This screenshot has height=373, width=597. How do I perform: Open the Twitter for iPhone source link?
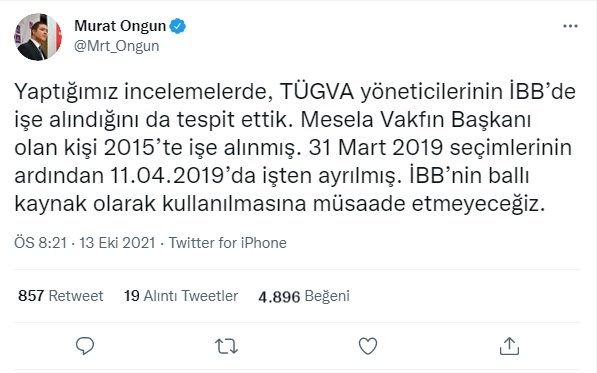[228, 243]
